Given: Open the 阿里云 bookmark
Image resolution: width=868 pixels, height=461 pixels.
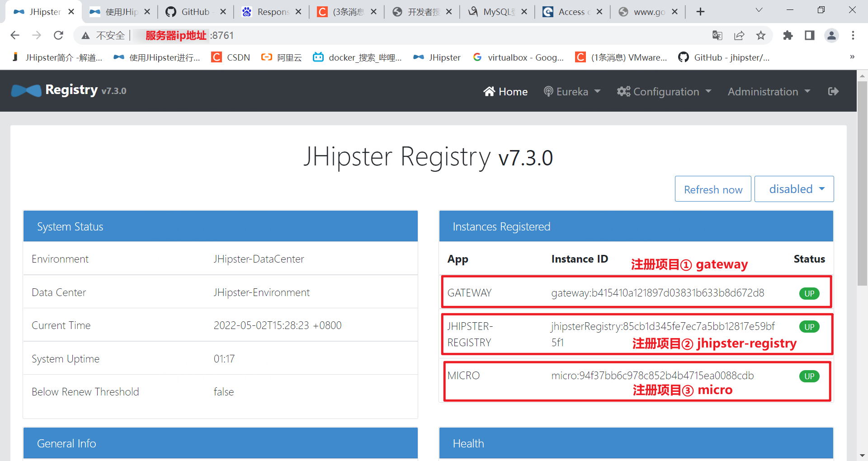Looking at the screenshot, I should coord(282,57).
